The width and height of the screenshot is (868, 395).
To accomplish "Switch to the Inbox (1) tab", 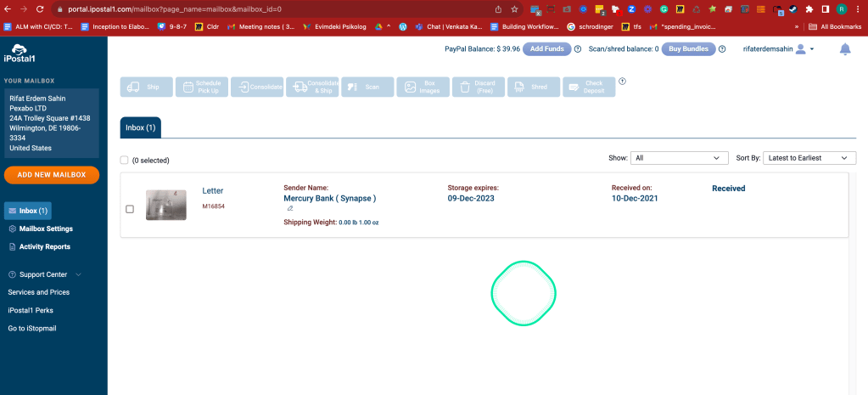I will click(141, 127).
